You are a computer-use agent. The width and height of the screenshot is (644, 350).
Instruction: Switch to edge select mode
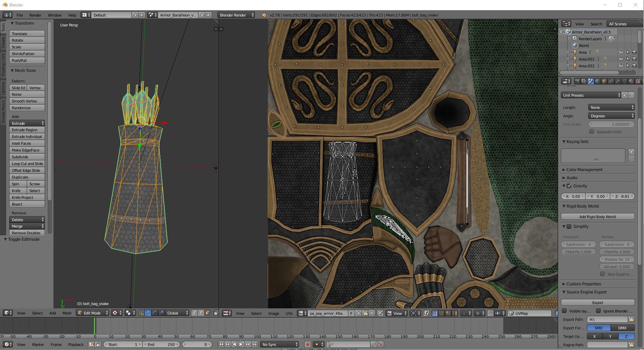[x=201, y=313]
